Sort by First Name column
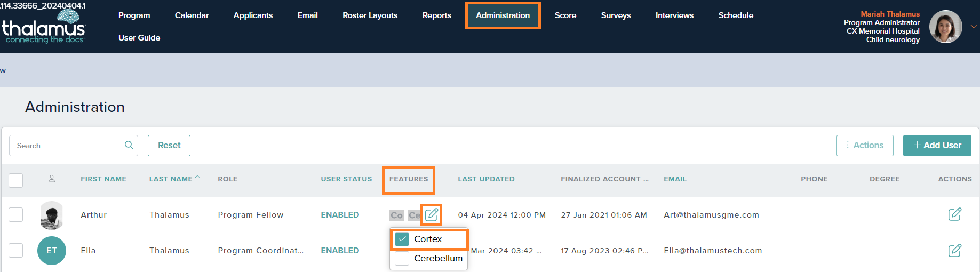 pos(103,179)
